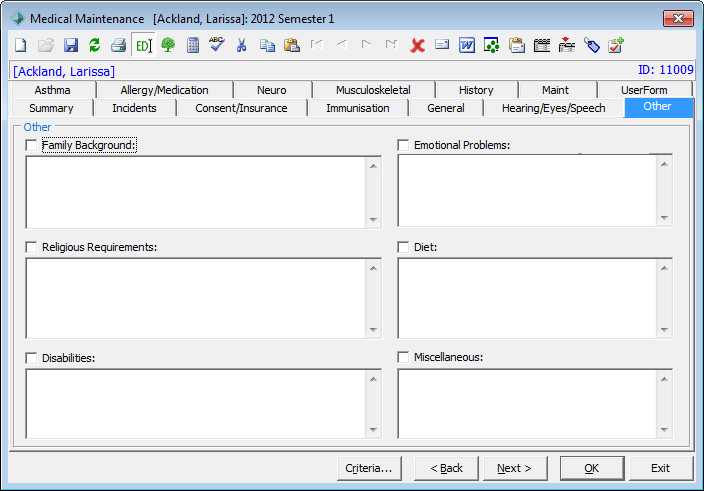
Task: Click the Copy pages icon
Action: pyautogui.click(x=267, y=45)
